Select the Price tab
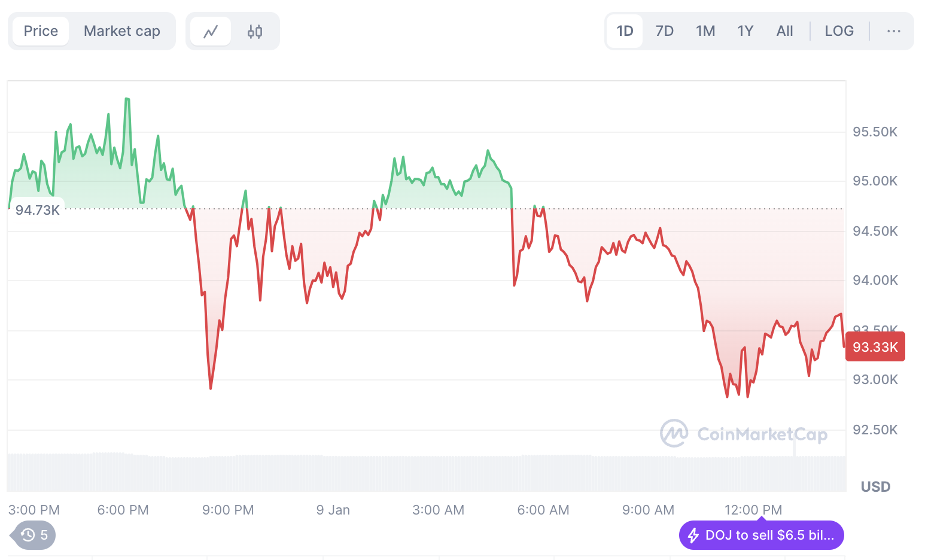 coord(41,31)
